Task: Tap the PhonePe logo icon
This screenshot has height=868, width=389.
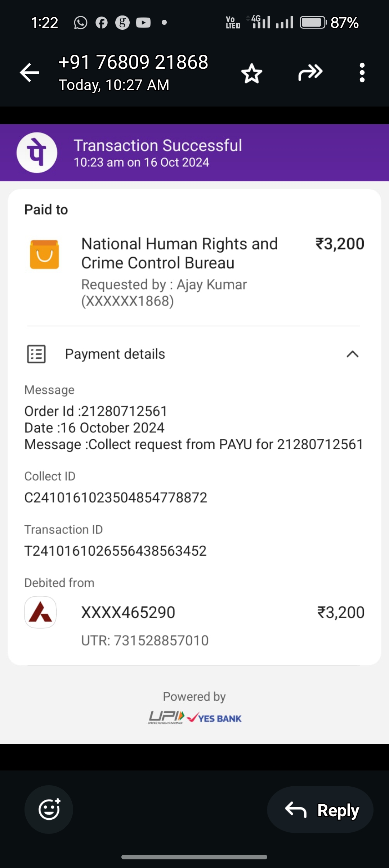Action: click(37, 153)
